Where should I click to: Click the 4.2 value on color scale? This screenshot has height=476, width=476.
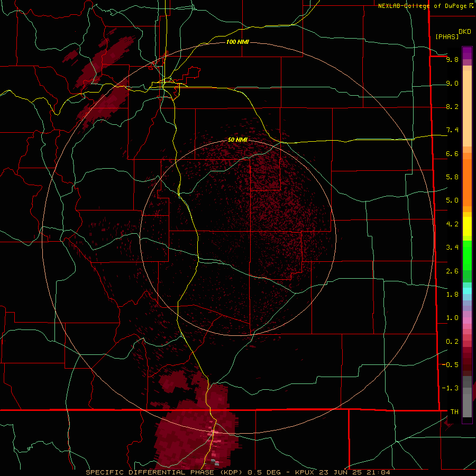(452, 224)
